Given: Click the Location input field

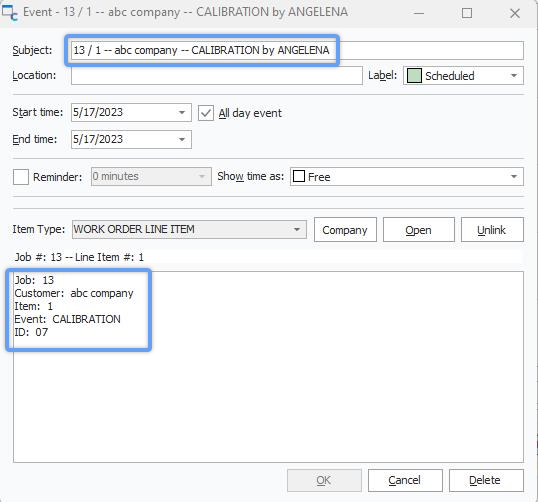Looking at the screenshot, I should [x=217, y=75].
